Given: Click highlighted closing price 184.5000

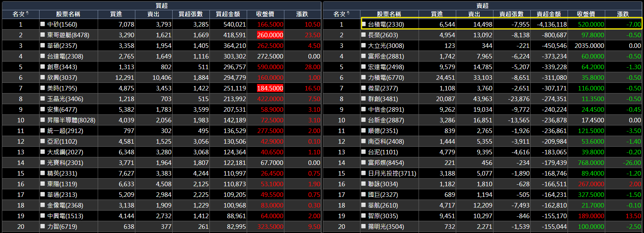Looking at the screenshot, I should (270, 88).
